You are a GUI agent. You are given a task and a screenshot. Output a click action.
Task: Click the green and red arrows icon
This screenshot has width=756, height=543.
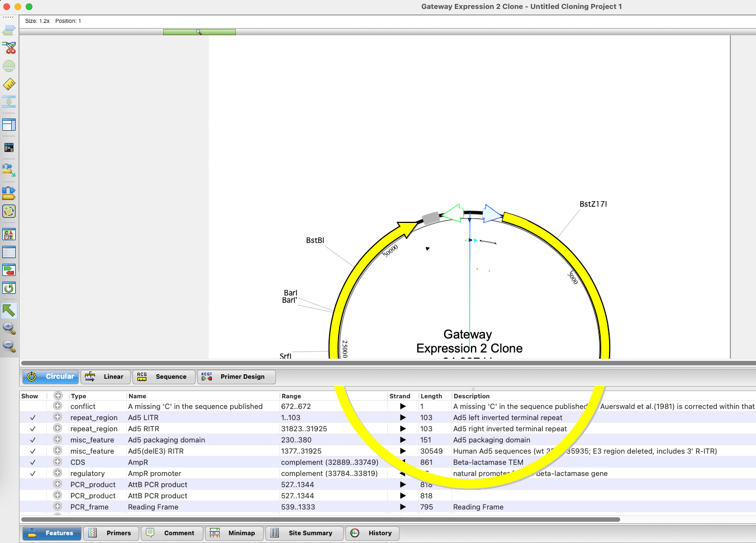pyautogui.click(x=9, y=270)
